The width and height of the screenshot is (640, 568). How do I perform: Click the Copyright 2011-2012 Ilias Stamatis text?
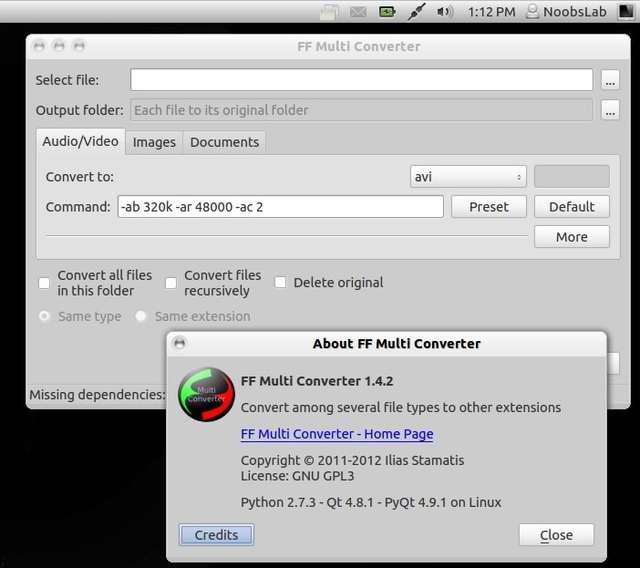click(x=352, y=460)
